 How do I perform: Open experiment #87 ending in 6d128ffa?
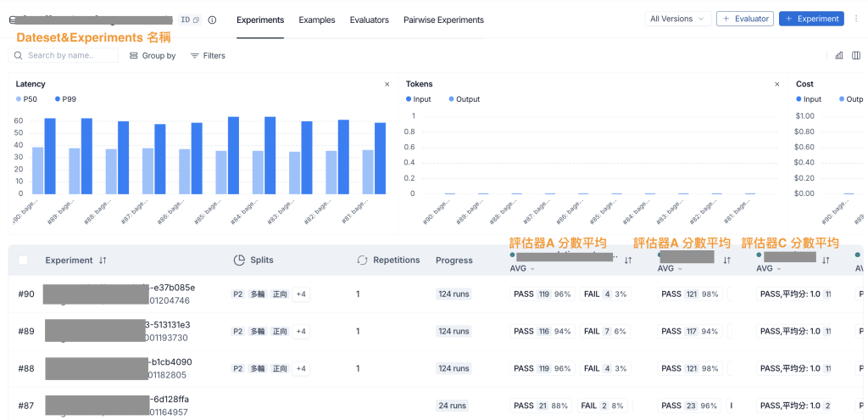click(x=117, y=406)
